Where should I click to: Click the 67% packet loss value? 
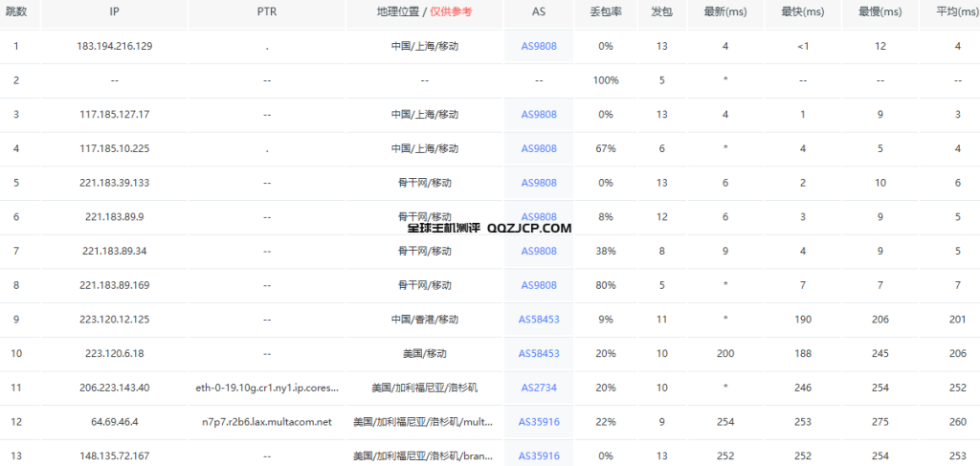coord(605,148)
